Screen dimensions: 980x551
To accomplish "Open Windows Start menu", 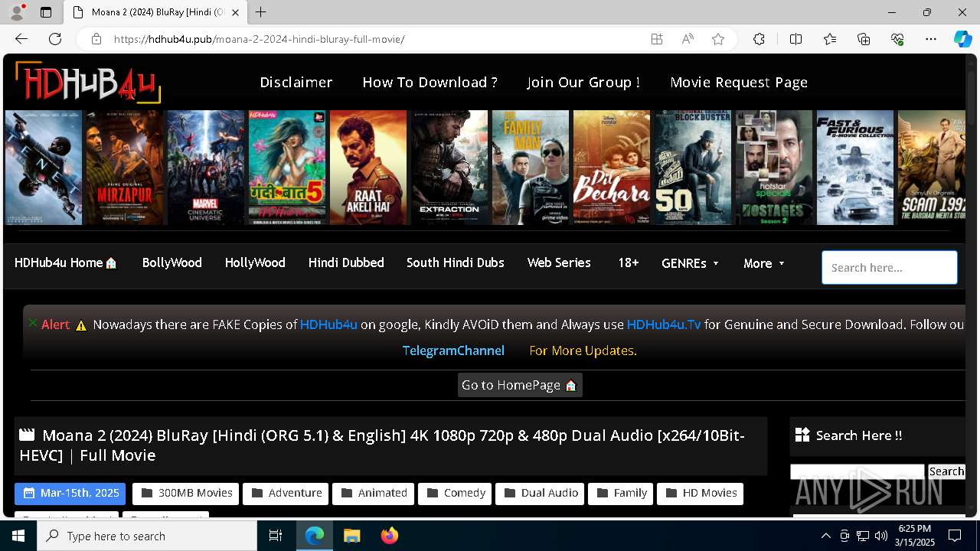I will click(x=18, y=536).
